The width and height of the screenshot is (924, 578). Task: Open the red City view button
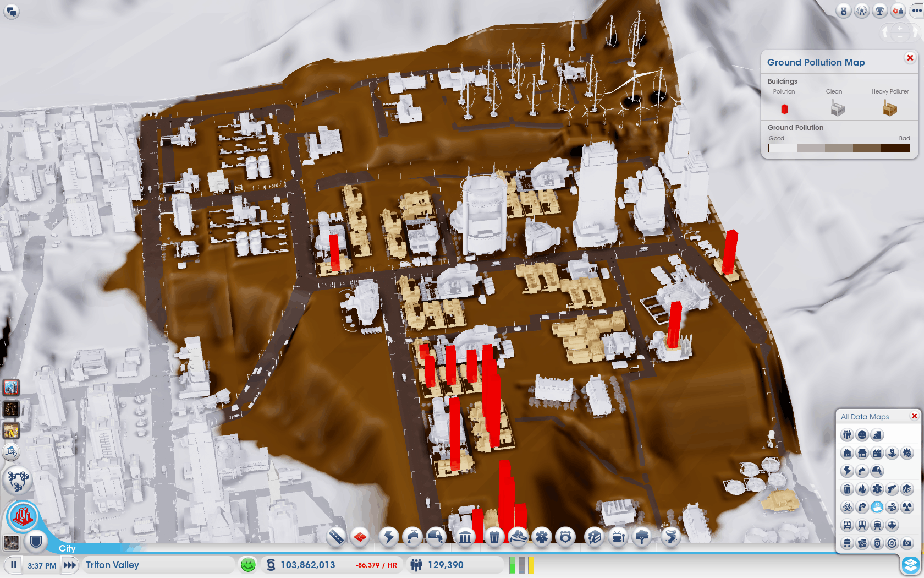[x=23, y=516]
